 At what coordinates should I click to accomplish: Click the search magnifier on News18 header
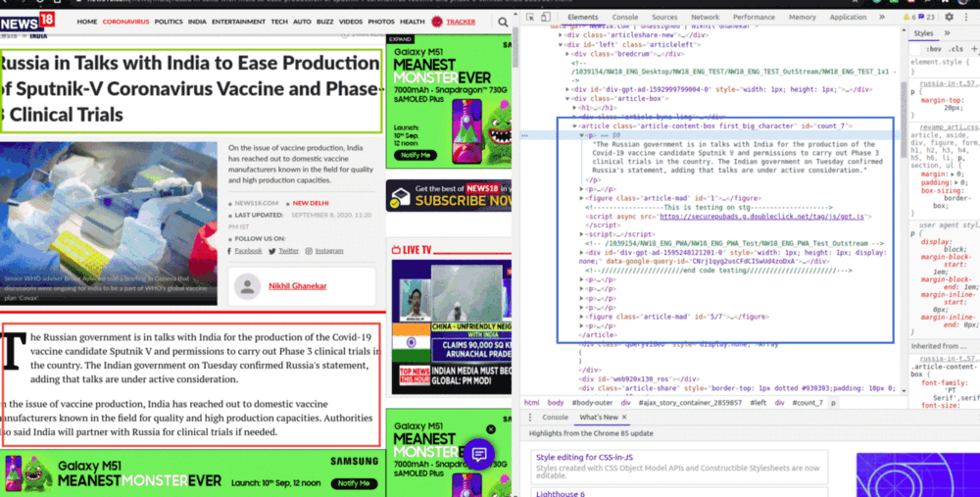coord(503,22)
